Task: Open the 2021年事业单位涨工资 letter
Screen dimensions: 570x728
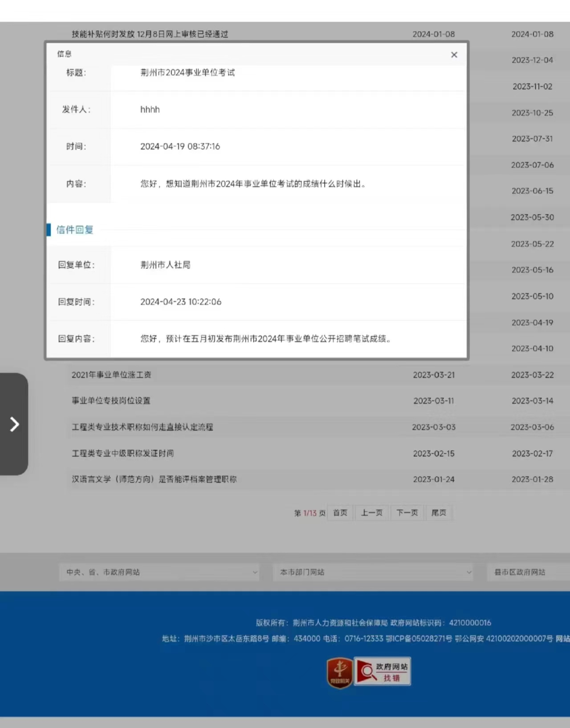Action: point(111,375)
